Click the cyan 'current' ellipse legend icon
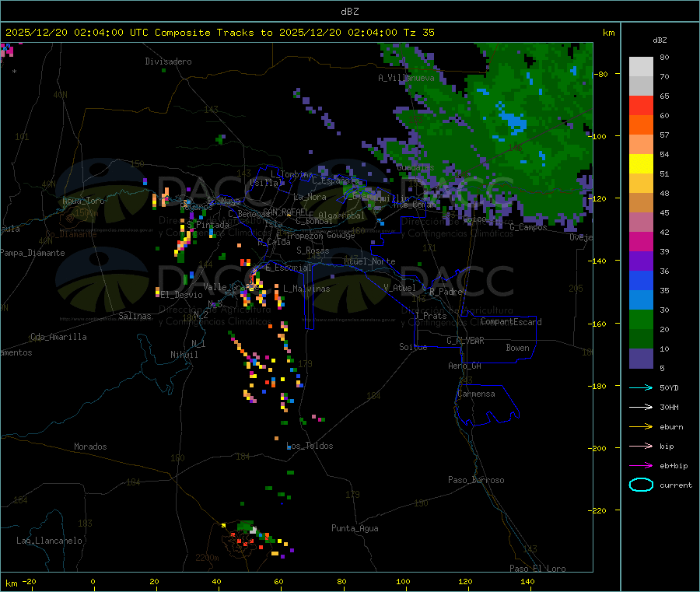 click(x=641, y=485)
